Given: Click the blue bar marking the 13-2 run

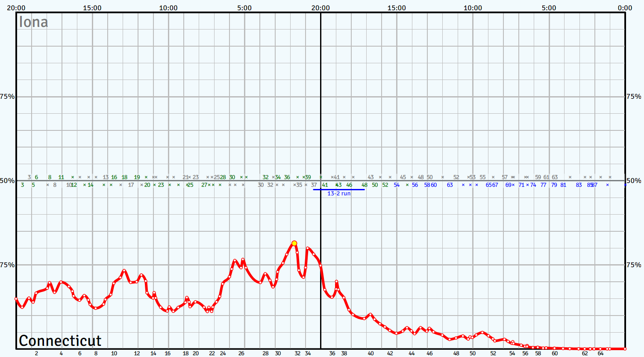Looking at the screenshot, I should pyautogui.click(x=339, y=189).
